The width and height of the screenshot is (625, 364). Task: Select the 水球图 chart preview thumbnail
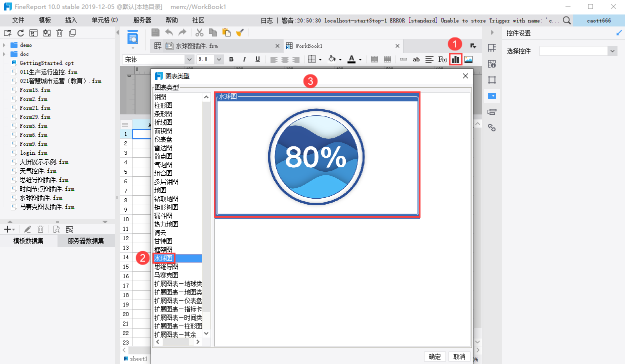(x=317, y=155)
